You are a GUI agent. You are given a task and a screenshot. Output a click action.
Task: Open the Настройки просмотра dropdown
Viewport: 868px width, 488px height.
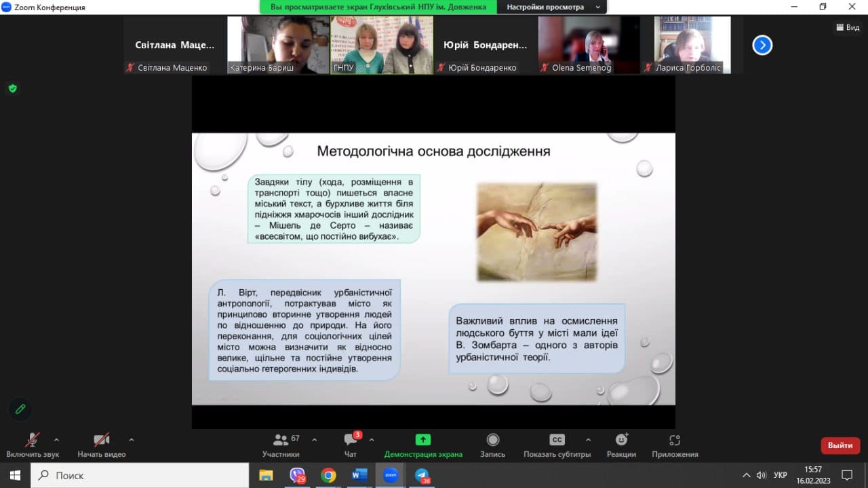551,7
